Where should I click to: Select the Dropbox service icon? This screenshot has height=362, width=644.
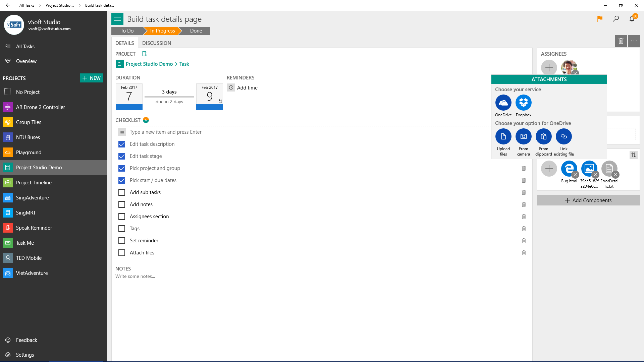[x=523, y=103]
